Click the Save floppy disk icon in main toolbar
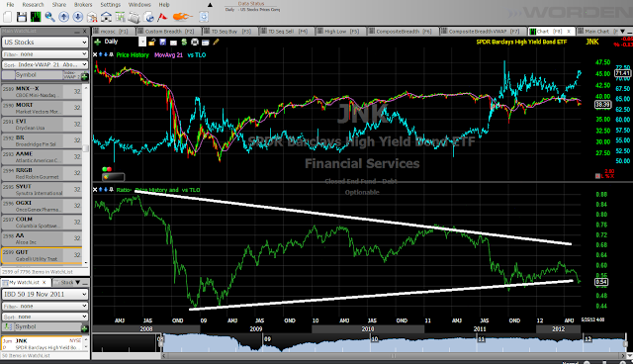This screenshot has height=364, width=633. [22, 17]
